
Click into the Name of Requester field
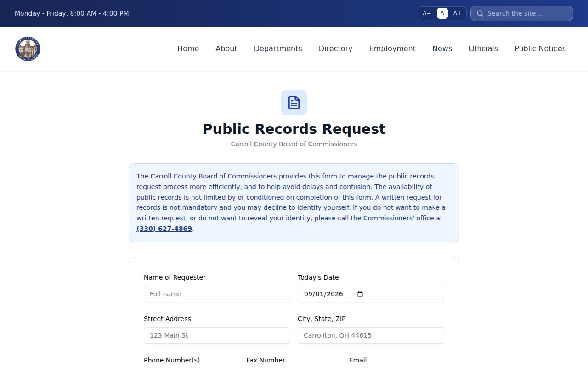217,294
